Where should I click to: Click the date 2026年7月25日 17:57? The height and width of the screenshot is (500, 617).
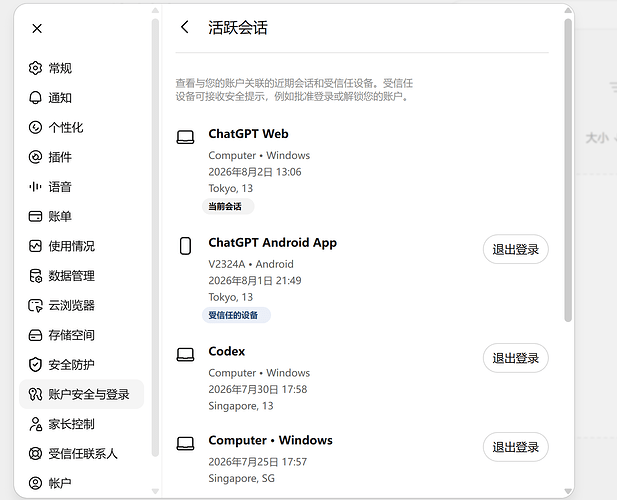click(x=258, y=461)
